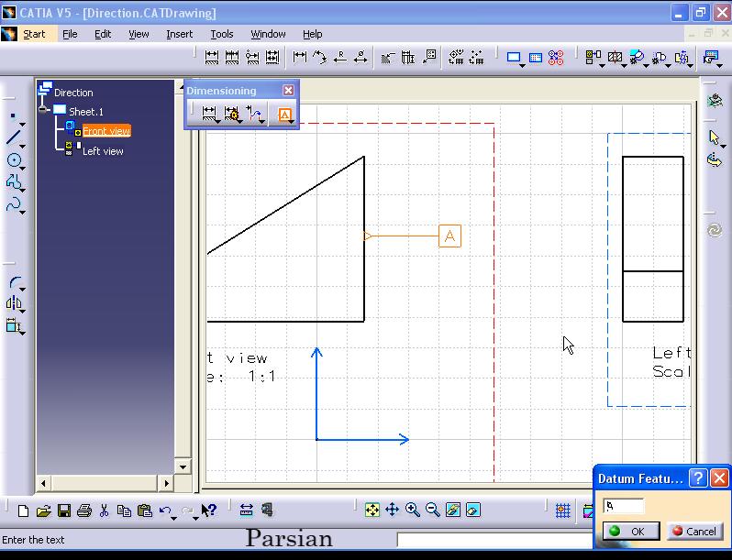The height and width of the screenshot is (560, 732).
Task: Click the tree horizontal scrollbar right arrow
Action: coord(166,483)
